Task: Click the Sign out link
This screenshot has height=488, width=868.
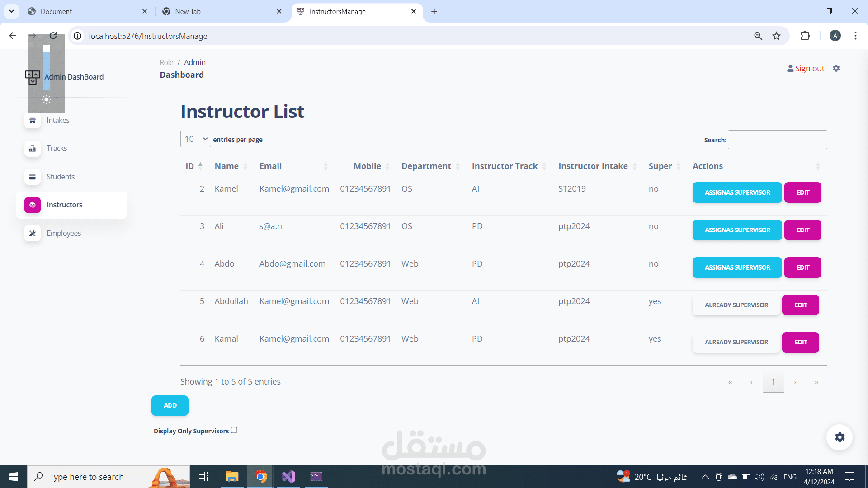Action: click(809, 68)
